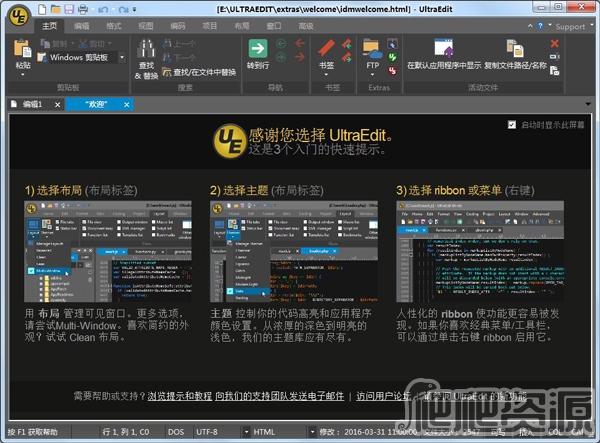
Task: Switch to the 窗口 ribbon tab
Action: coord(274,26)
